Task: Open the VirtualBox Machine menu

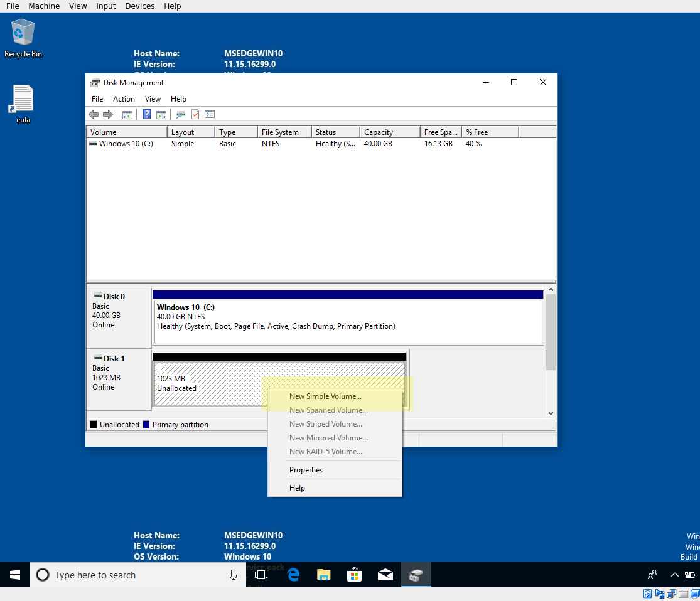Action: [x=44, y=6]
